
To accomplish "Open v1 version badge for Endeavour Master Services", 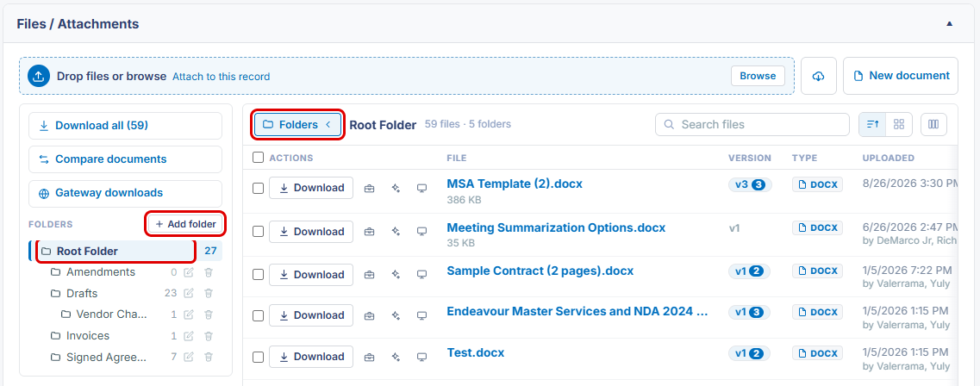I will click(749, 312).
